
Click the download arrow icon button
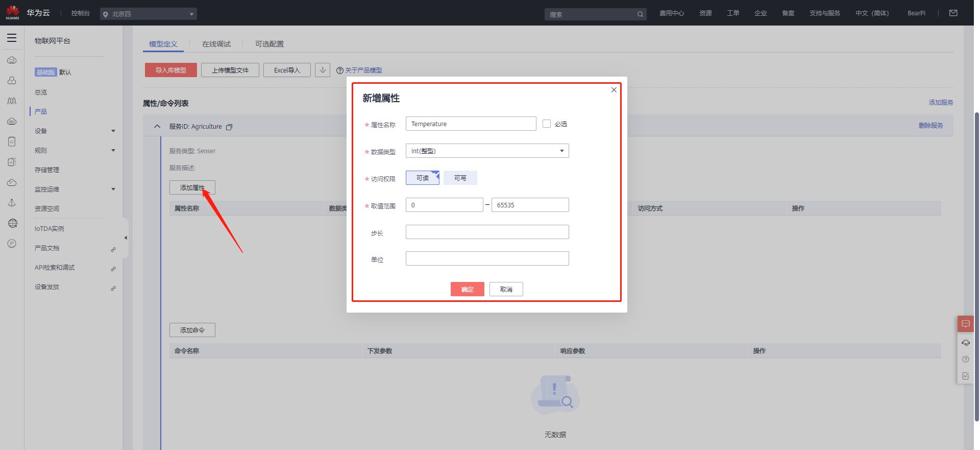pos(323,70)
